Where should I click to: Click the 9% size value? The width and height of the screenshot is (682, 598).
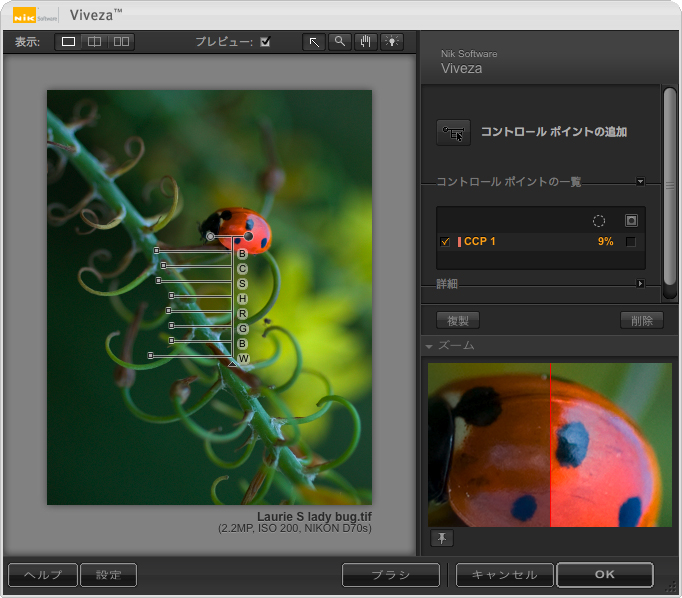tap(605, 241)
